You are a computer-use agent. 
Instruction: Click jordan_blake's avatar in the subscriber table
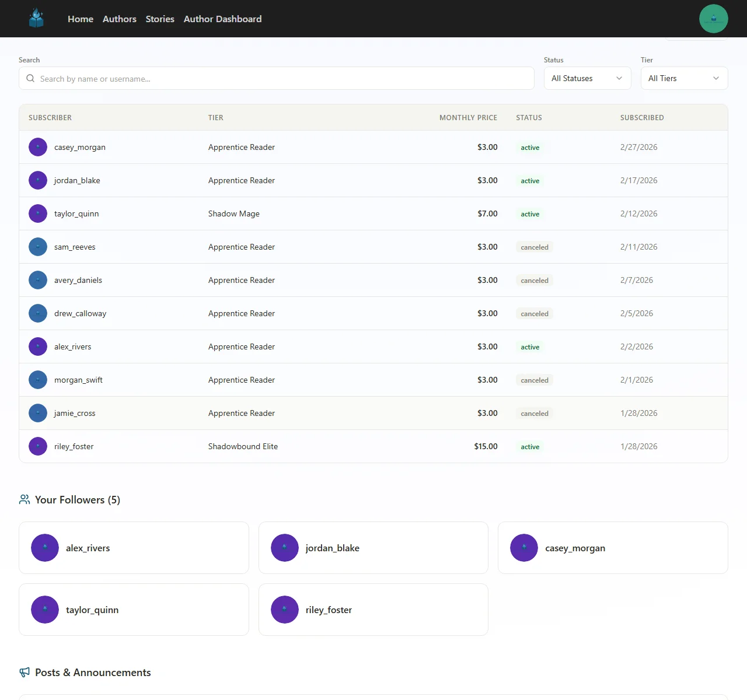coord(37,180)
